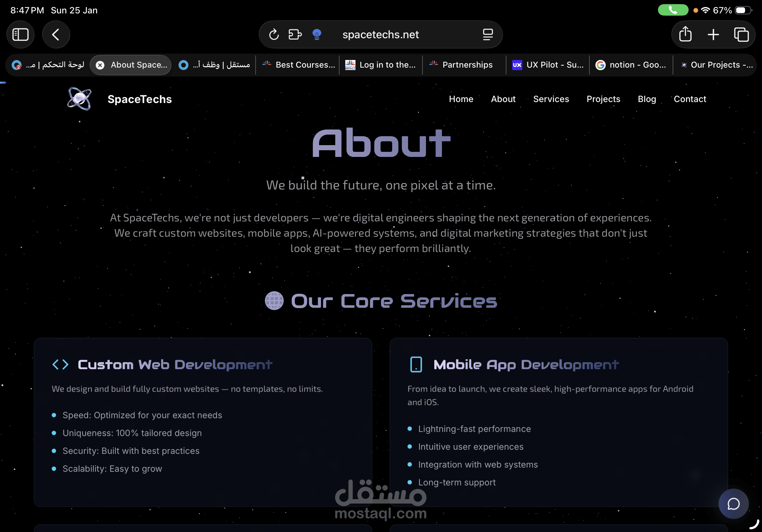The width and height of the screenshot is (762, 532).
Task: Click the spacetechs.net address field
Action: pyautogui.click(x=380, y=34)
